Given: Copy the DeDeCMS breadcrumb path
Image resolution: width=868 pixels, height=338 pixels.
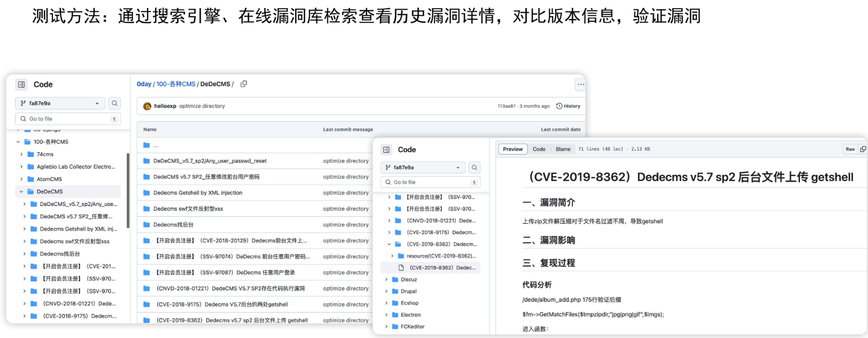Looking at the screenshot, I should tap(244, 84).
